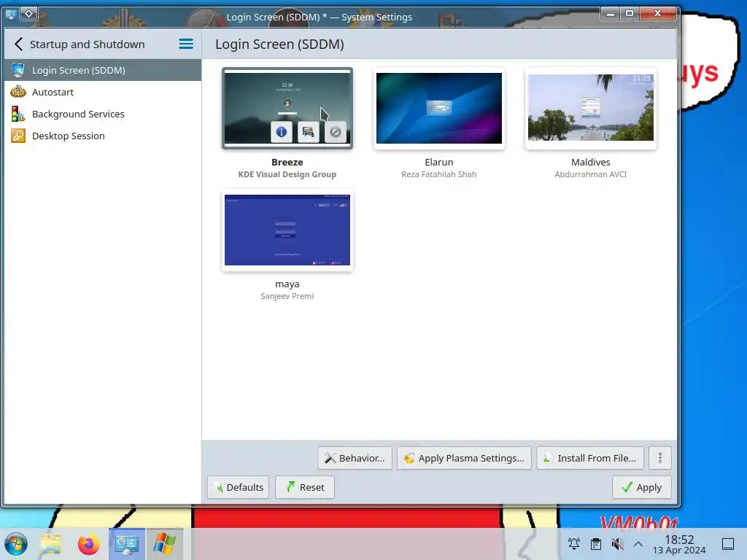Viewport: 747px width, 560px height.
Task: Select the maya login theme
Action: (287, 230)
